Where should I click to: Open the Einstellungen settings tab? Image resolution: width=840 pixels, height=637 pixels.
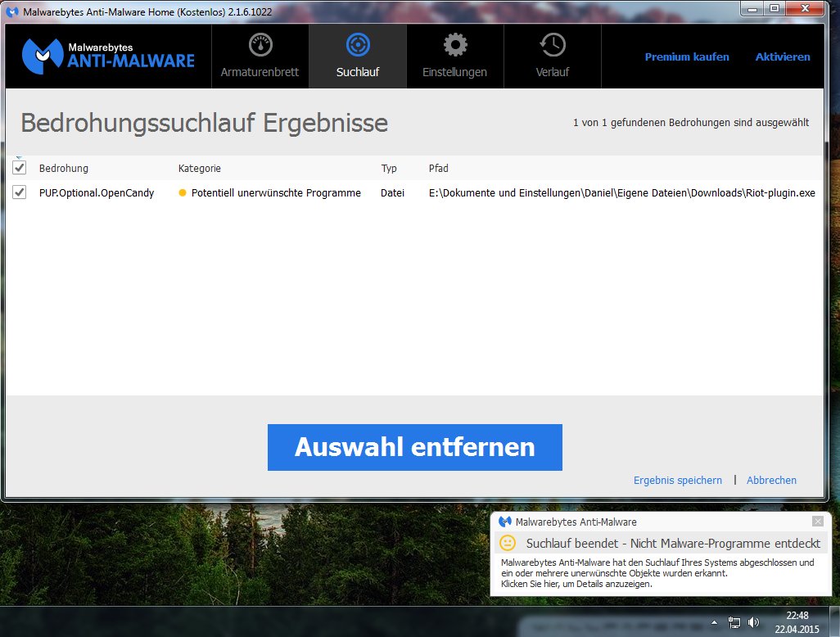(455, 56)
